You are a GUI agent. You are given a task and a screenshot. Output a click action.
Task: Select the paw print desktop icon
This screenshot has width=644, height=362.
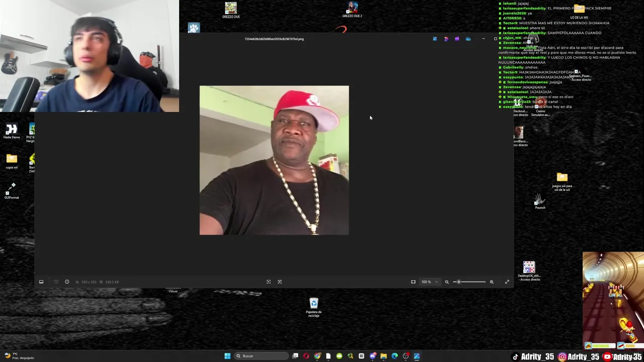194,28
